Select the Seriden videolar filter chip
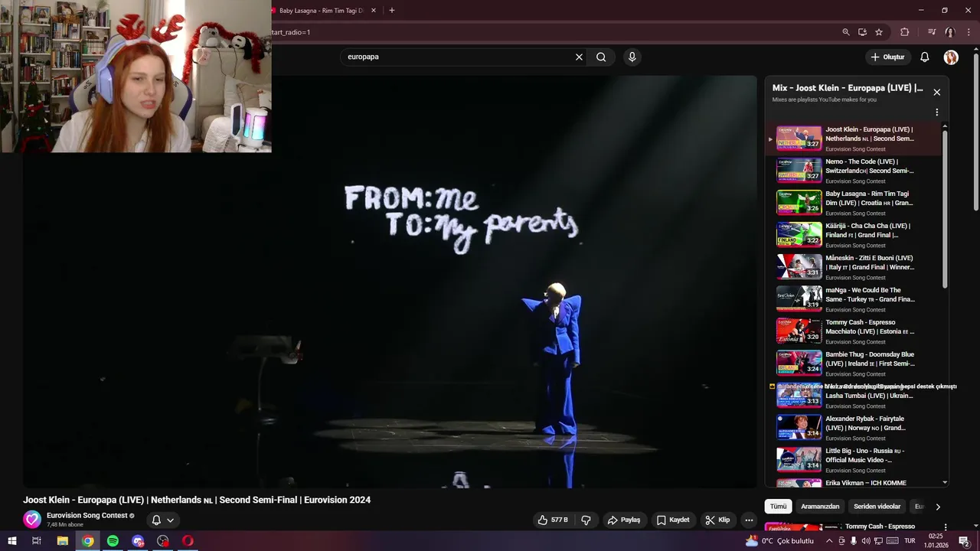980x551 pixels. click(x=877, y=507)
